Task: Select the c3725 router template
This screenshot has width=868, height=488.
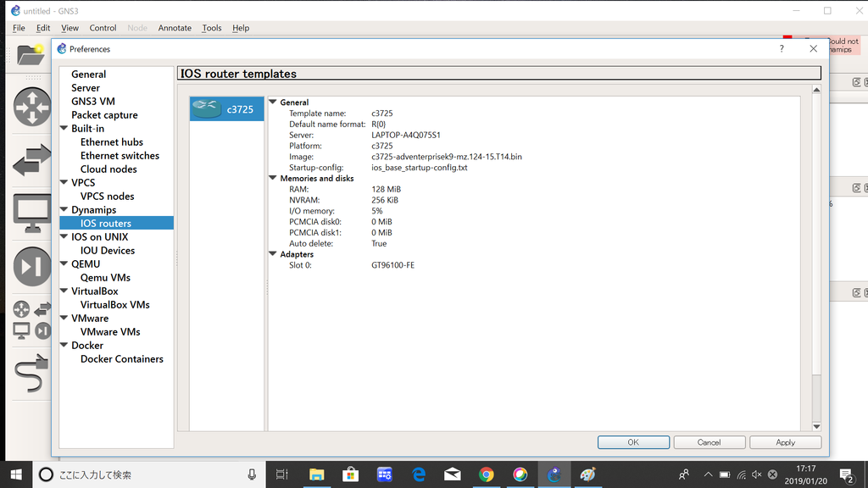Action: click(x=226, y=109)
